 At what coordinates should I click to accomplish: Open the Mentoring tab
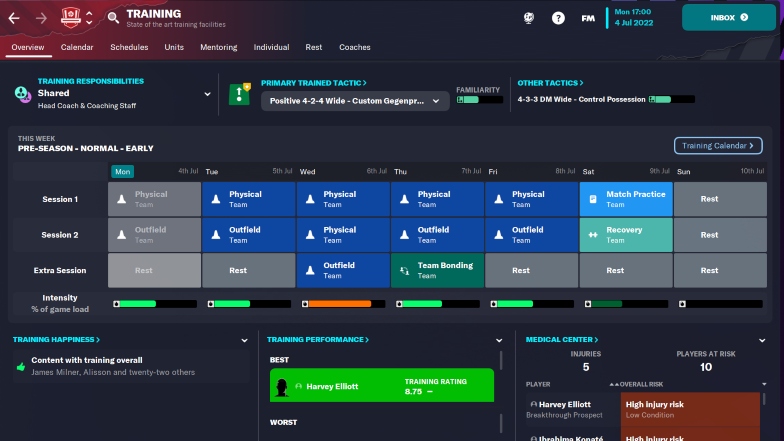(219, 47)
